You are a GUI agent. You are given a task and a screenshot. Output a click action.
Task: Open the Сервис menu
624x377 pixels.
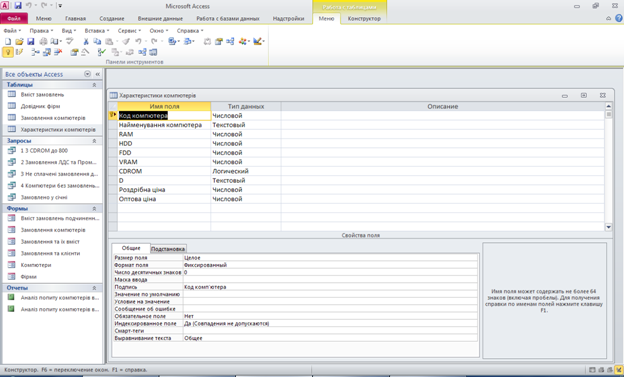pyautogui.click(x=129, y=30)
